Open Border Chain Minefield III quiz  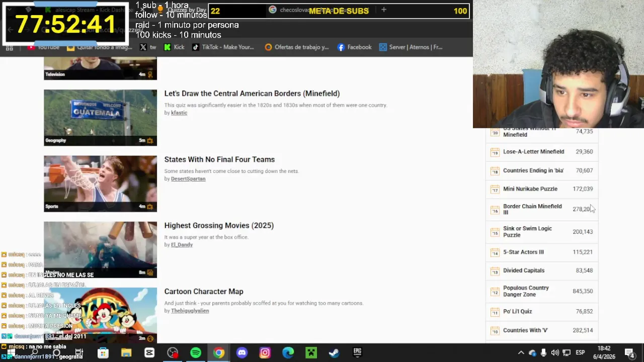click(532, 209)
